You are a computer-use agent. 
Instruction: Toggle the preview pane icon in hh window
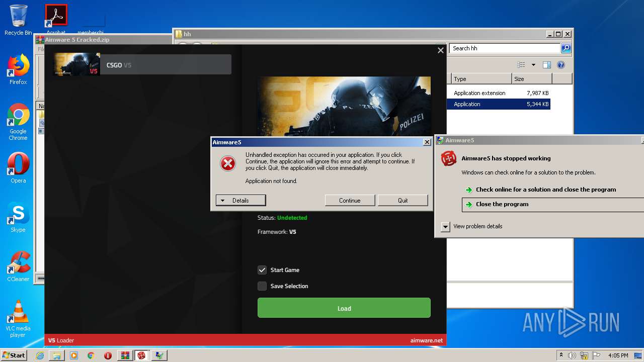(547, 65)
